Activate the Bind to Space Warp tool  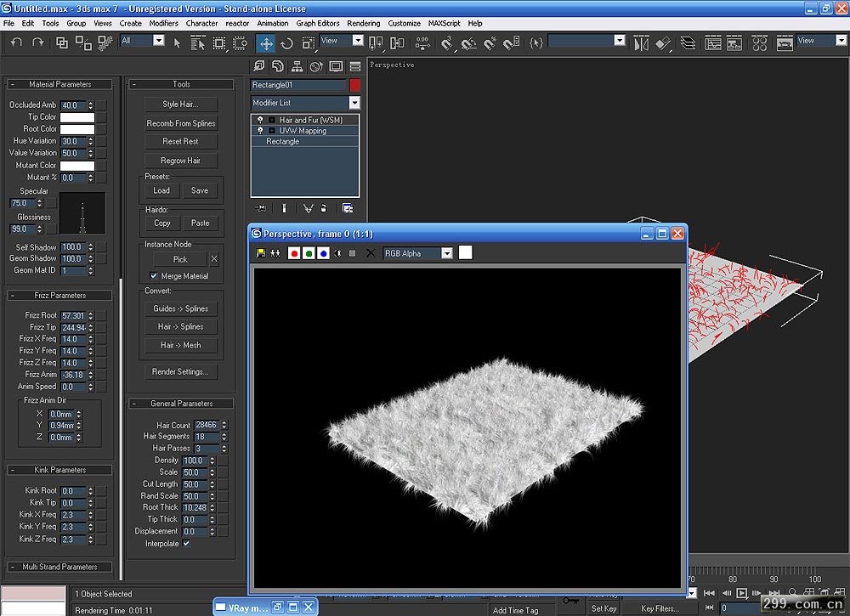pyautogui.click(x=105, y=42)
